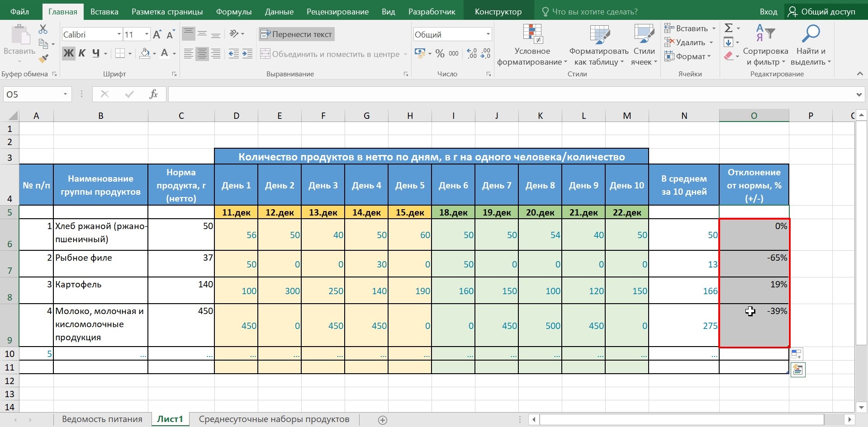This screenshot has height=427, width=868.
Task: Toggle bold Ж formatting
Action: tap(68, 53)
